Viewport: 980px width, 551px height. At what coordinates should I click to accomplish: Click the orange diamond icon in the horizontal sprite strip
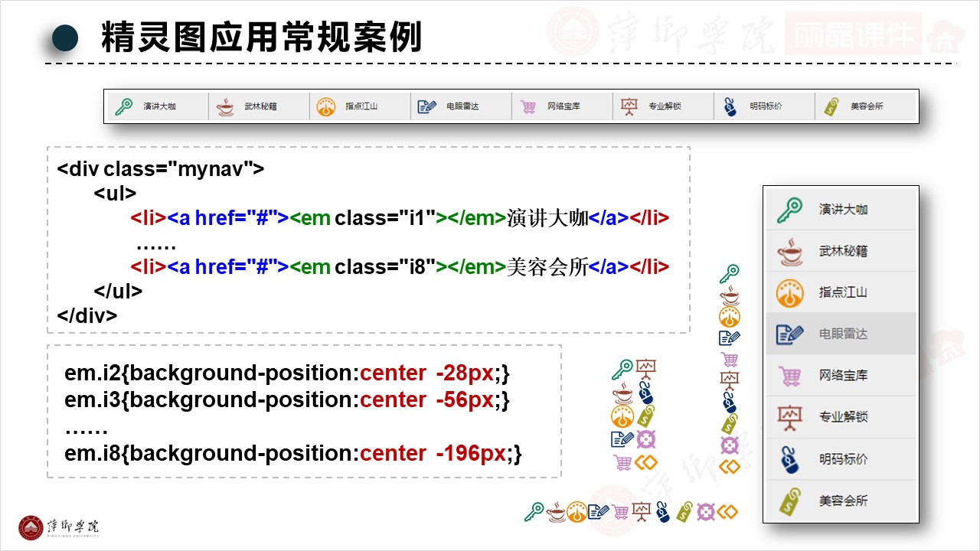coord(727,511)
